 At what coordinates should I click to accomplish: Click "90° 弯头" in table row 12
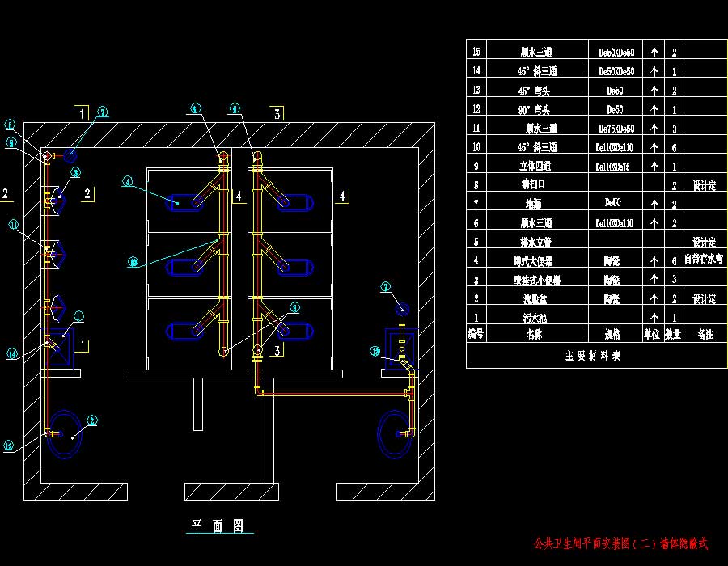click(x=534, y=109)
